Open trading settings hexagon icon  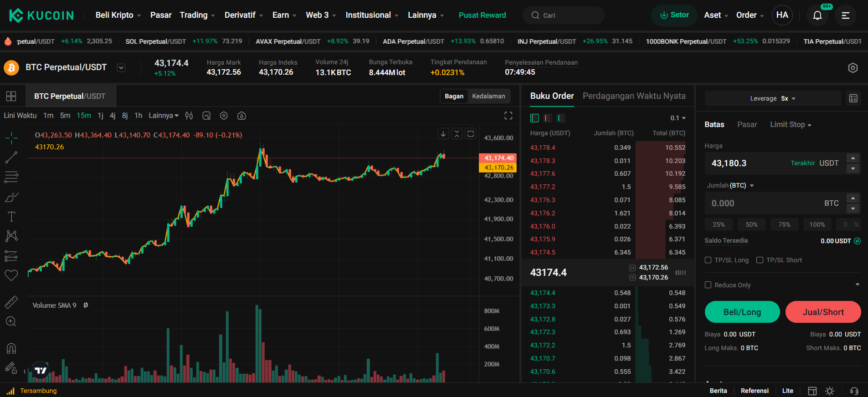click(x=853, y=68)
